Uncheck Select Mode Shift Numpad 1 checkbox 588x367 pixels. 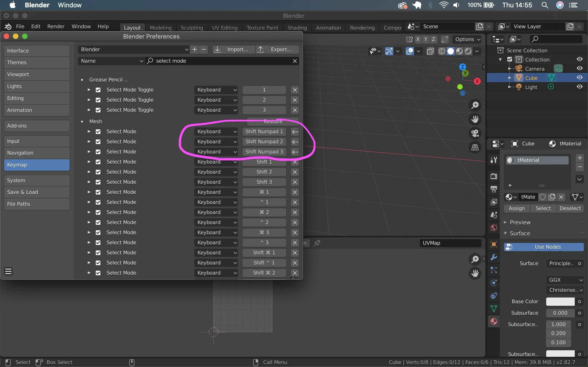98,132
